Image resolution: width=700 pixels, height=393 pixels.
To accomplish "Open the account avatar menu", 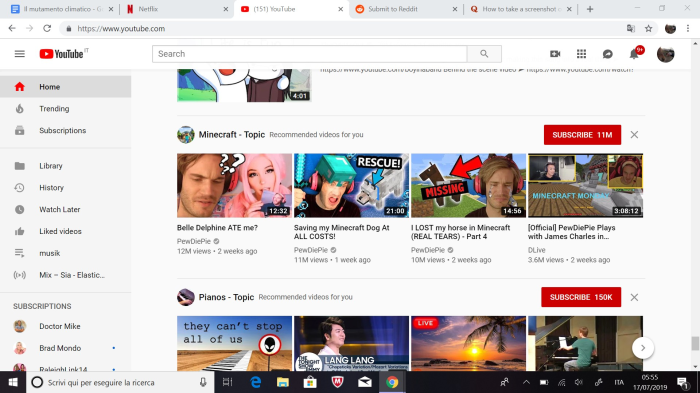I will [665, 54].
